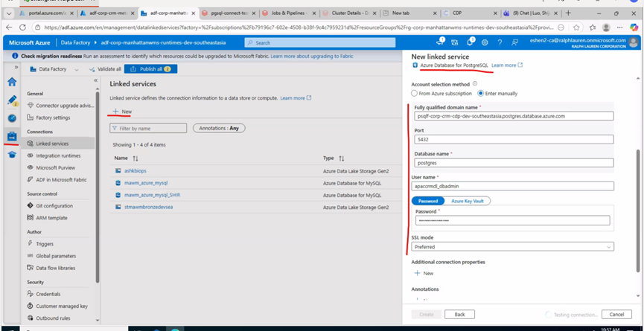The height and width of the screenshot is (331, 644).
Task: Sort by Type column arrows
Action: click(341, 158)
